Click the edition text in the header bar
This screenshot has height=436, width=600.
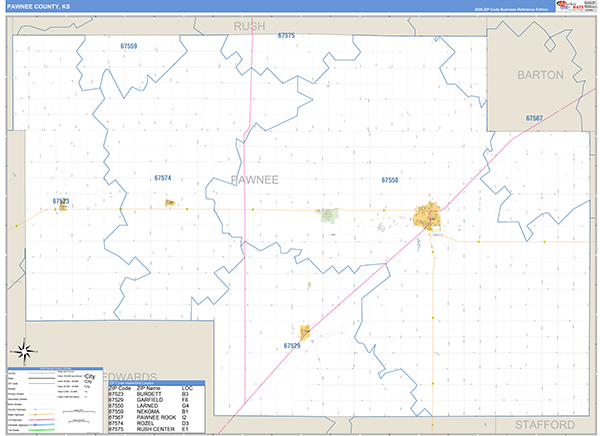click(512, 9)
